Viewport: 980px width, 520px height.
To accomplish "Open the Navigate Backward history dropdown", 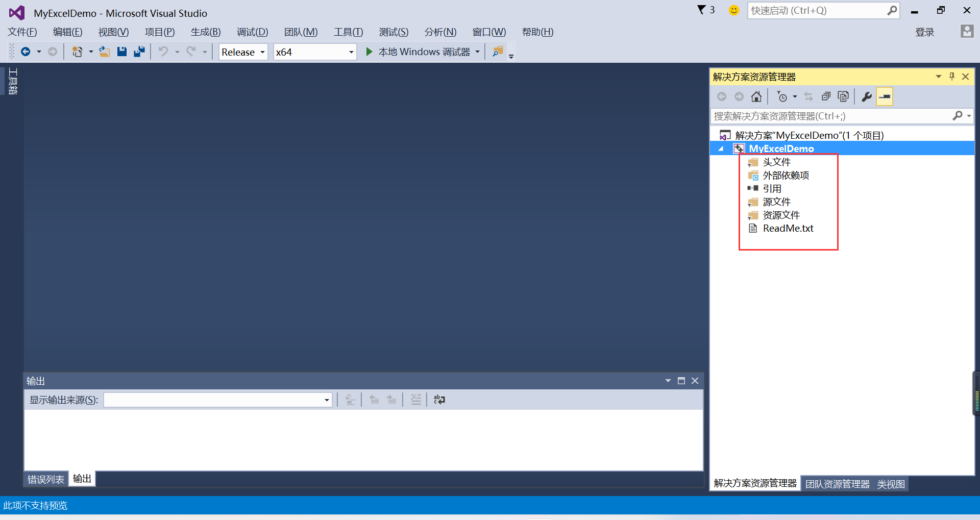I will pos(39,52).
